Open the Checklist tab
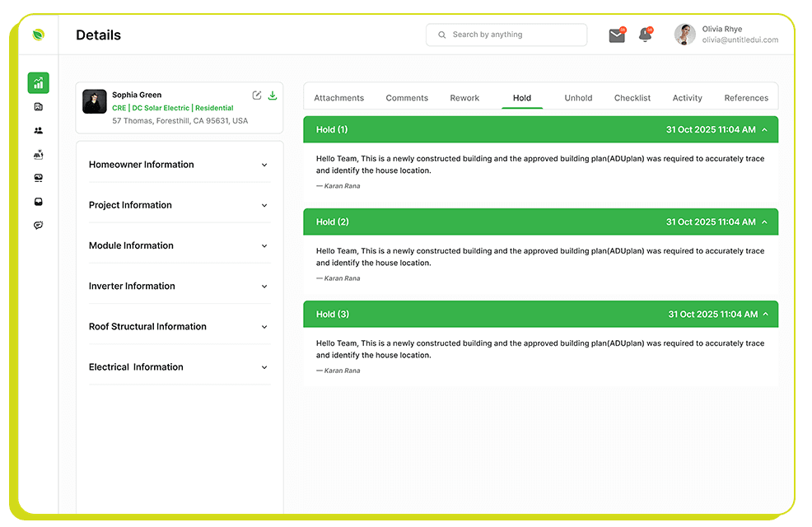The height and width of the screenshot is (527, 812). pyautogui.click(x=632, y=98)
